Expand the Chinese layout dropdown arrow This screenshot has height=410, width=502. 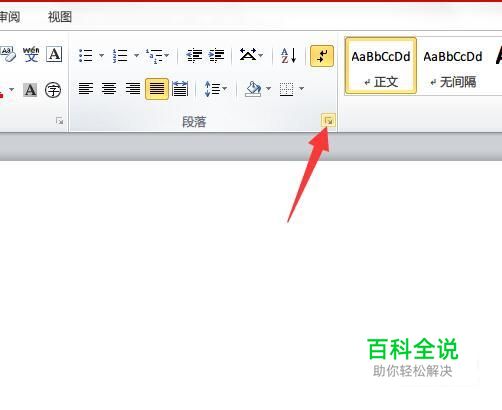[x=261, y=55]
